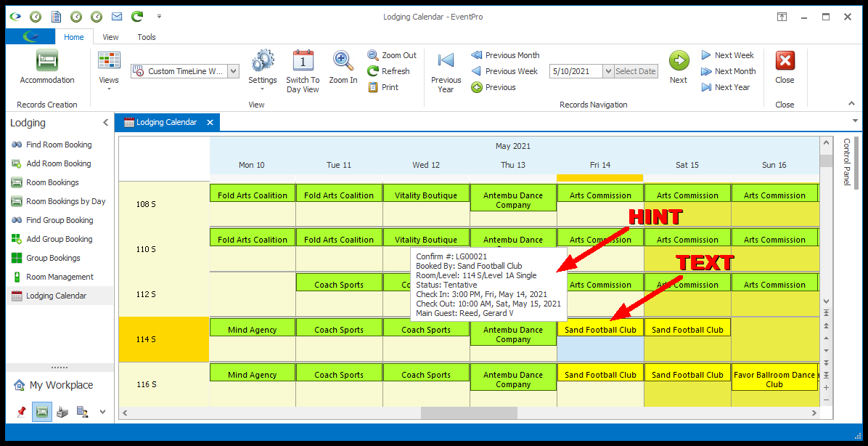868x446 pixels.
Task: Click the date field showing 5/10/2021
Action: pos(576,71)
